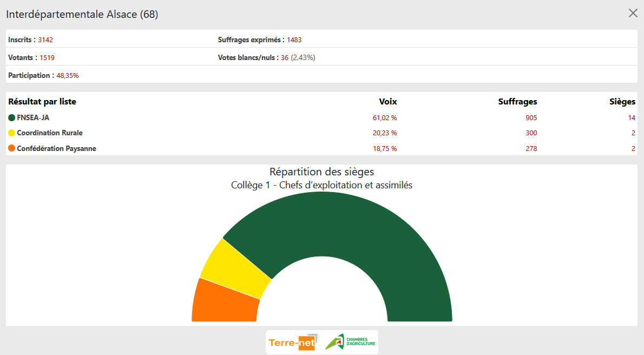Click the Confédération Paysanne list name

pos(56,148)
